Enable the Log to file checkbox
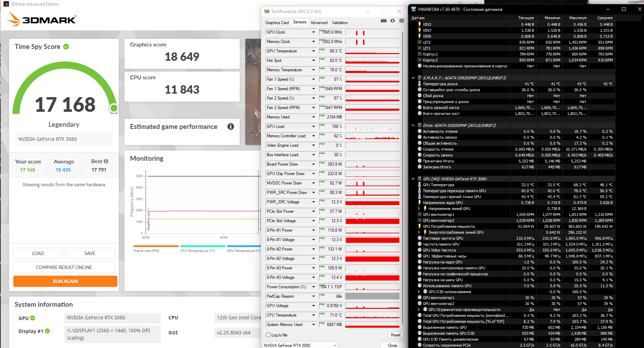Screen dimensions: 644x348 268,335
